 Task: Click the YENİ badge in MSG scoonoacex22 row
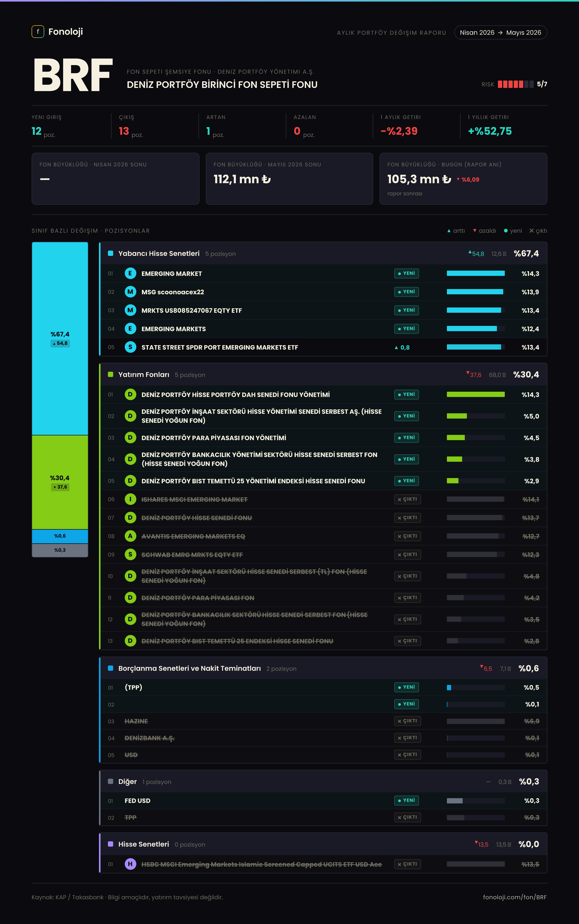406,292
